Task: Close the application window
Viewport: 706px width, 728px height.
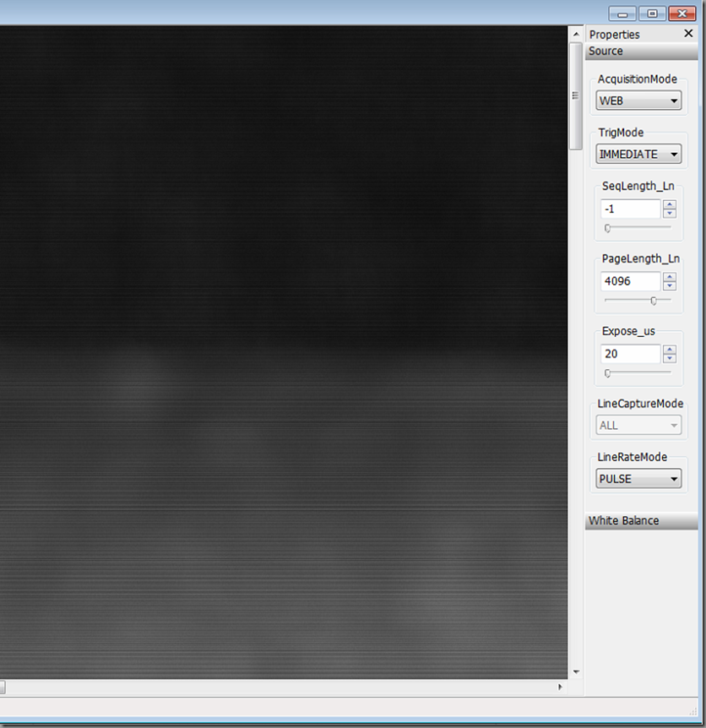Action: point(682,14)
